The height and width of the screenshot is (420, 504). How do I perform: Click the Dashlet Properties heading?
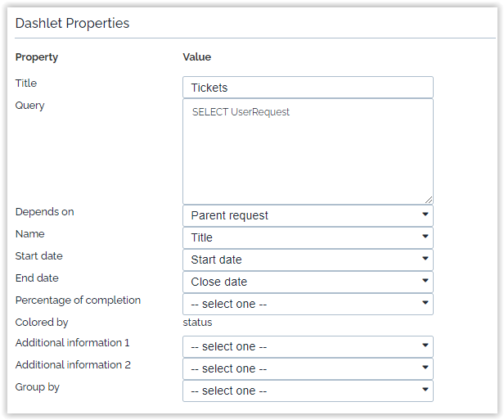[72, 23]
